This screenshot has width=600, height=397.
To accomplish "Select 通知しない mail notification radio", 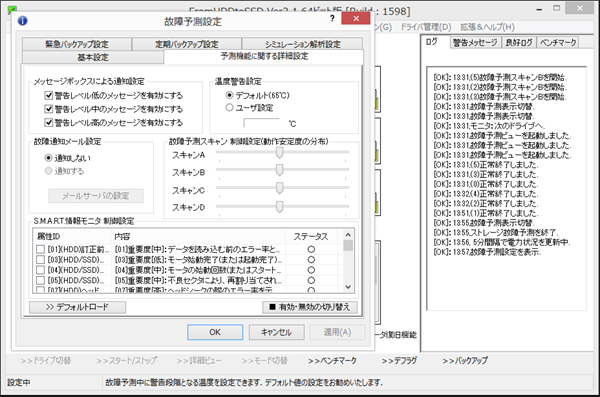I will point(48,158).
